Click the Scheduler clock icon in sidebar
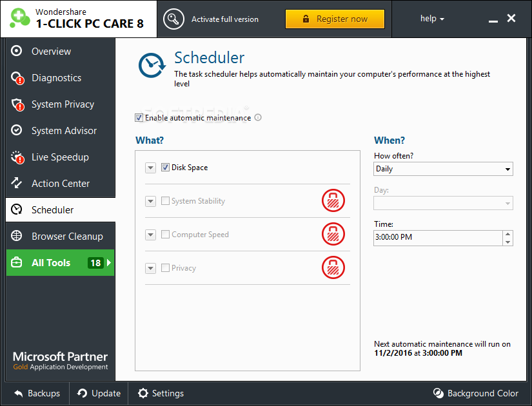The image size is (532, 406). (x=16, y=209)
